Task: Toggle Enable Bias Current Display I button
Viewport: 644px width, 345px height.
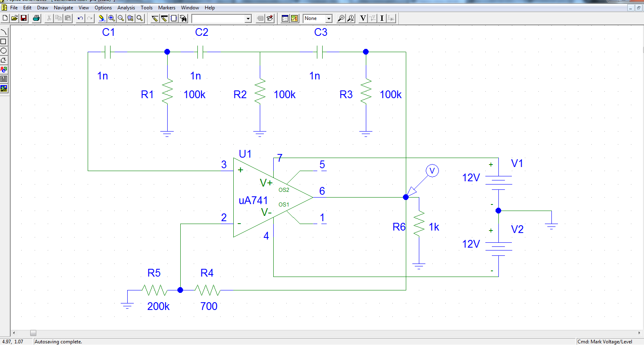Action: point(382,18)
